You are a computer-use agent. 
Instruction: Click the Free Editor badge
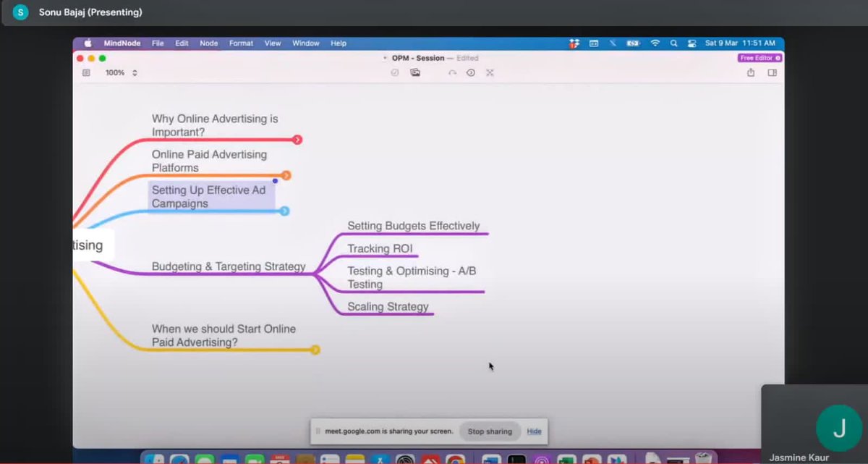pyautogui.click(x=759, y=58)
